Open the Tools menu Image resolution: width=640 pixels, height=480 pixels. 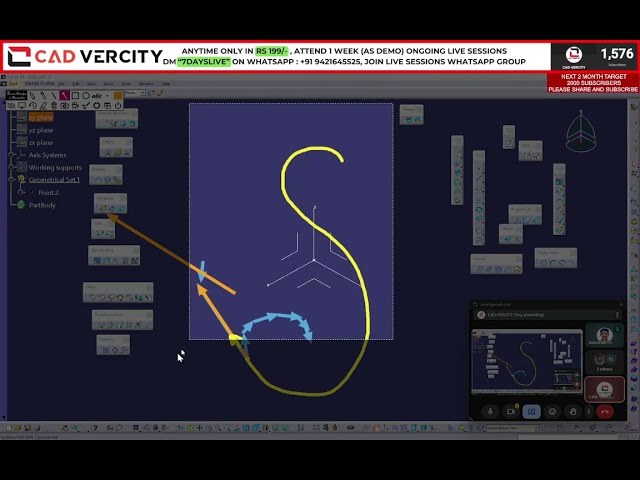126,84
